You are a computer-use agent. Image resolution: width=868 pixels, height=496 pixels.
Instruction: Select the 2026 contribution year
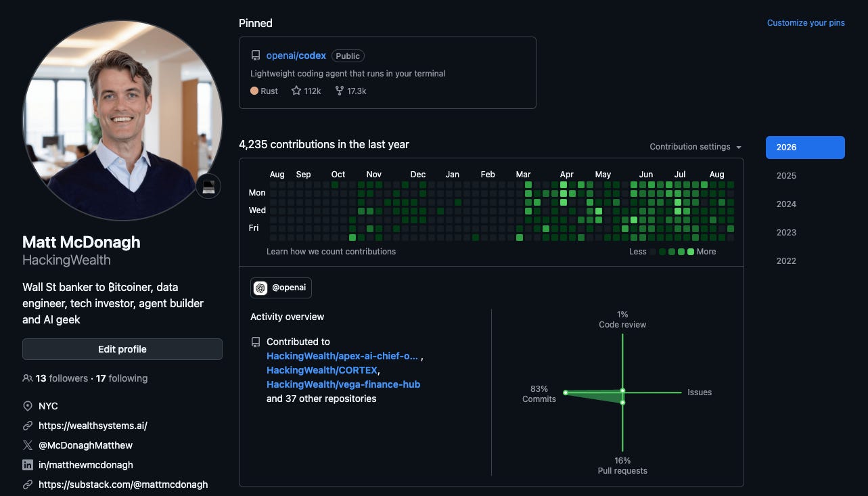coord(805,148)
